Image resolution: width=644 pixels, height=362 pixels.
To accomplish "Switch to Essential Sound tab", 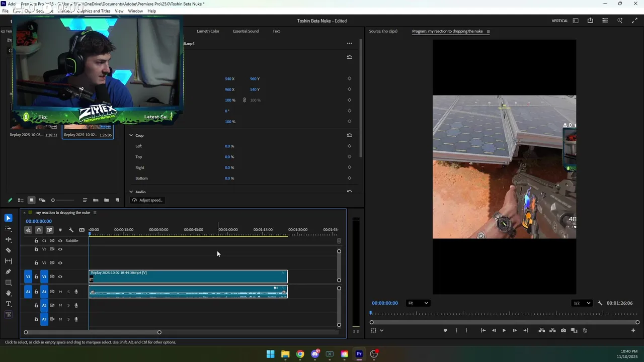I will pos(246,31).
